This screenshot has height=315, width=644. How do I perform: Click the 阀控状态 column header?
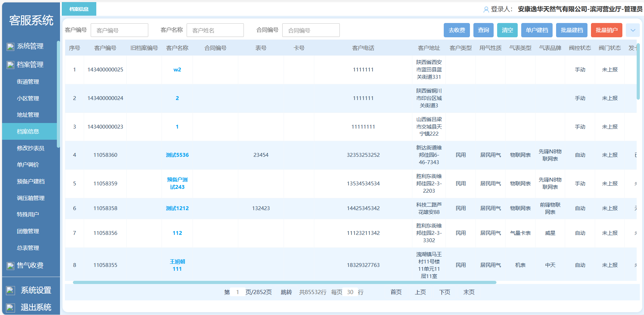pyautogui.click(x=580, y=48)
